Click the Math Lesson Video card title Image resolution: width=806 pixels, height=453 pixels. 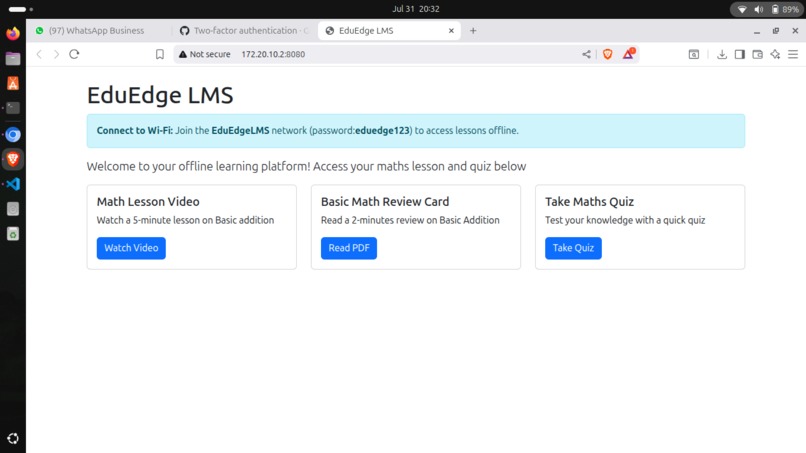[x=148, y=202]
